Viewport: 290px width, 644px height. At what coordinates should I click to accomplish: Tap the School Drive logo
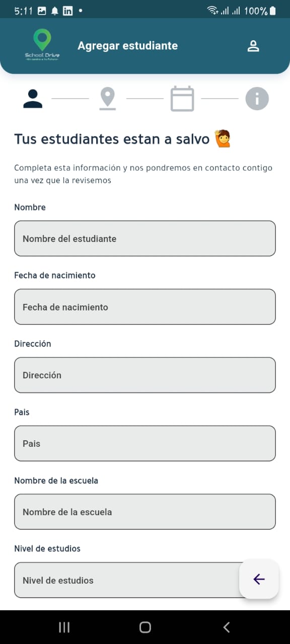coord(42,44)
